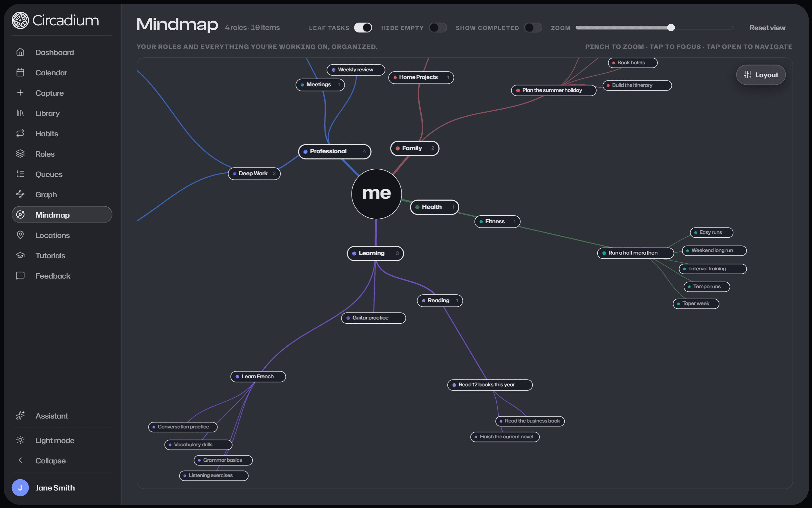Open the Queues menu entry

[x=62, y=174]
